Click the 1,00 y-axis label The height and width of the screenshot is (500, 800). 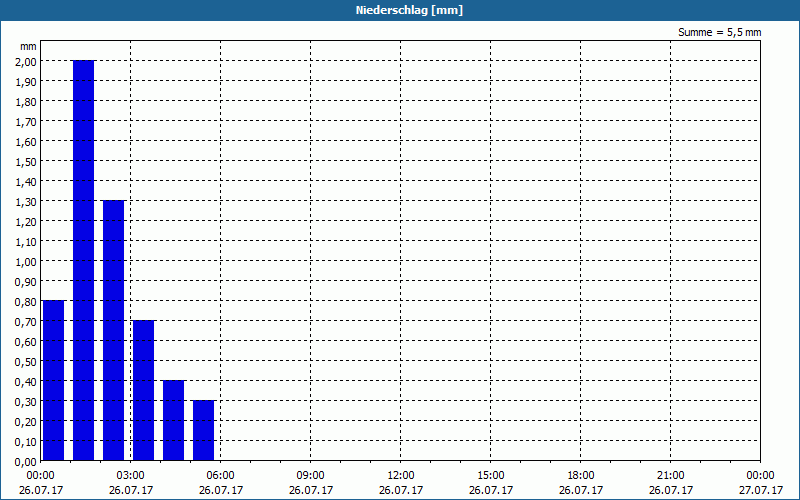click(x=28, y=261)
